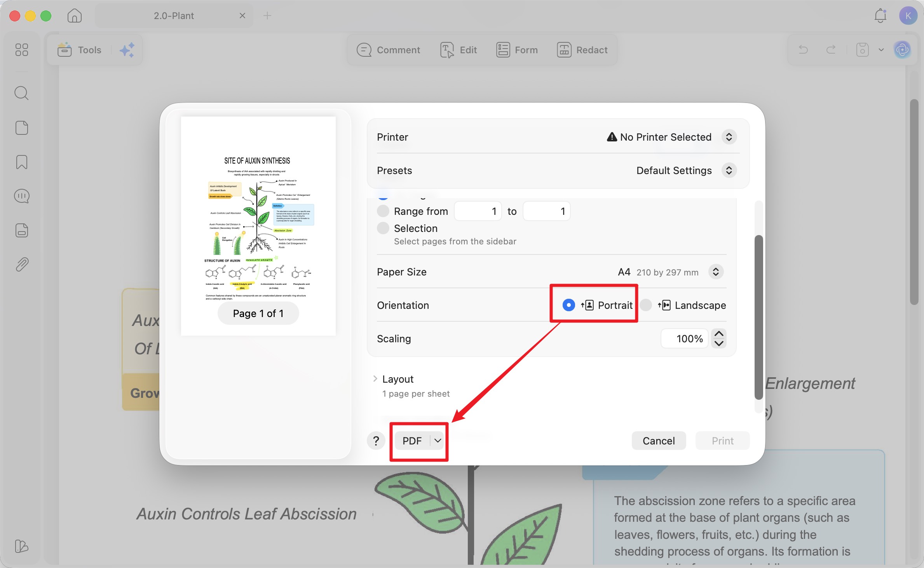Click '1 page per sheet' text

pyautogui.click(x=416, y=394)
